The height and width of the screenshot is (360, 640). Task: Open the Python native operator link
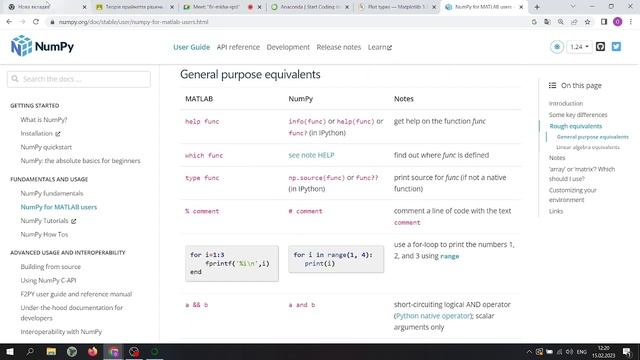(433, 316)
